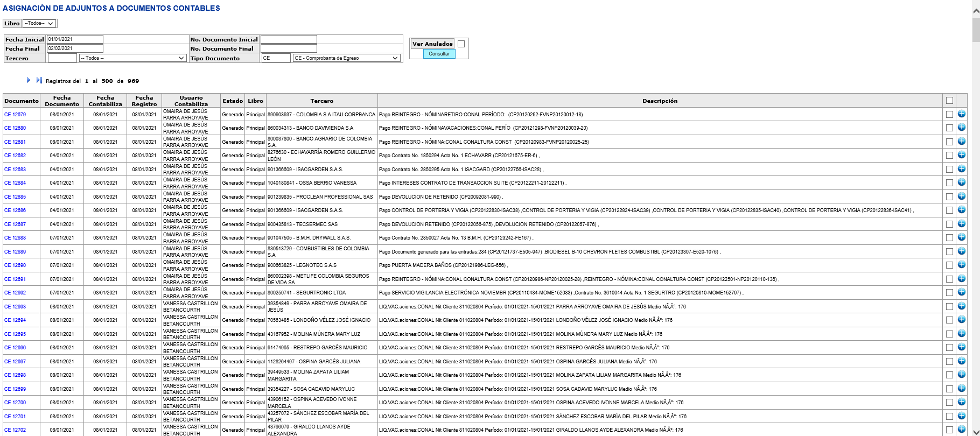The width and height of the screenshot is (980, 436).
Task: Click the blue plus icon for CE 12697
Action: coord(961,361)
